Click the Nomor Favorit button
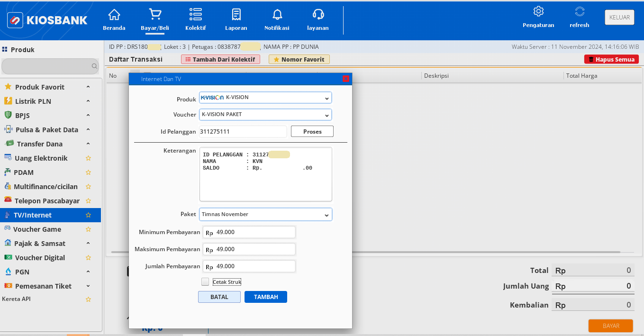The image size is (644, 336). tap(299, 59)
